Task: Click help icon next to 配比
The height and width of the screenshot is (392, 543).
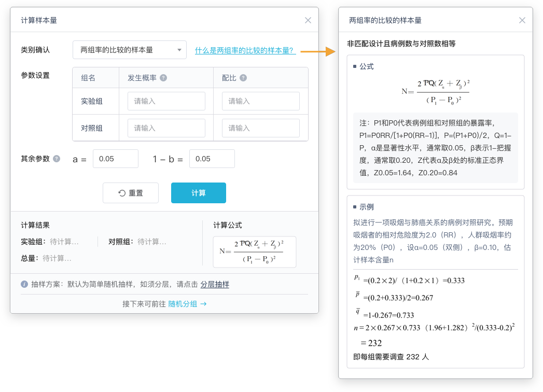Action: coord(243,78)
